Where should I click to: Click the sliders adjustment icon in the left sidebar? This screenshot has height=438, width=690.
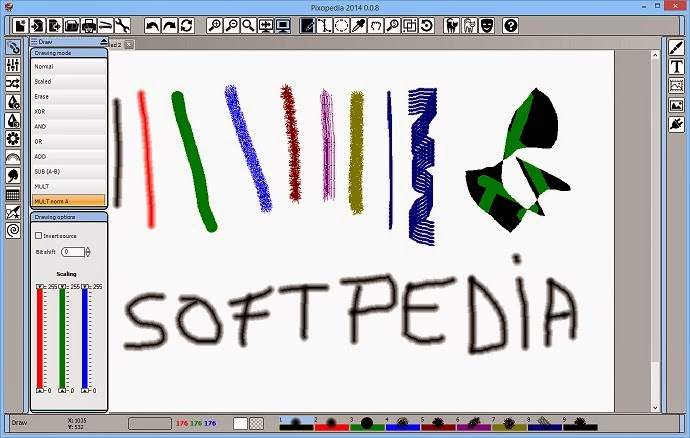point(13,65)
